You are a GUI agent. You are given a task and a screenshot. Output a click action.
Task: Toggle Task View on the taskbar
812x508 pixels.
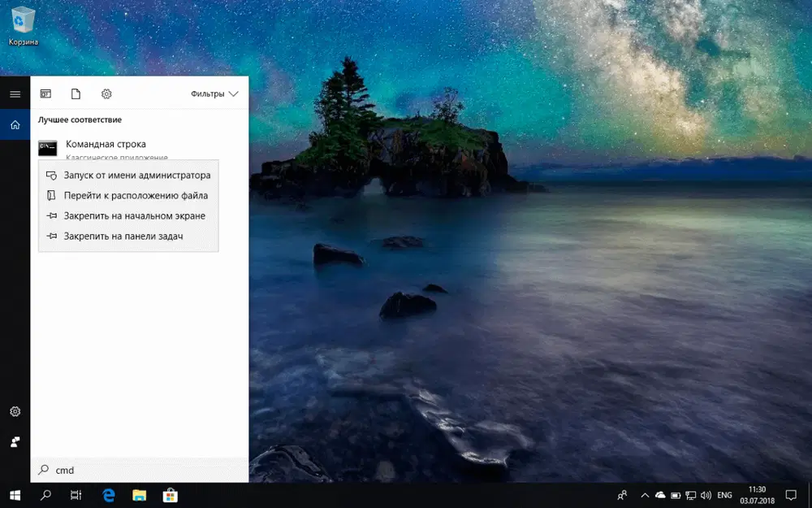[76, 495]
